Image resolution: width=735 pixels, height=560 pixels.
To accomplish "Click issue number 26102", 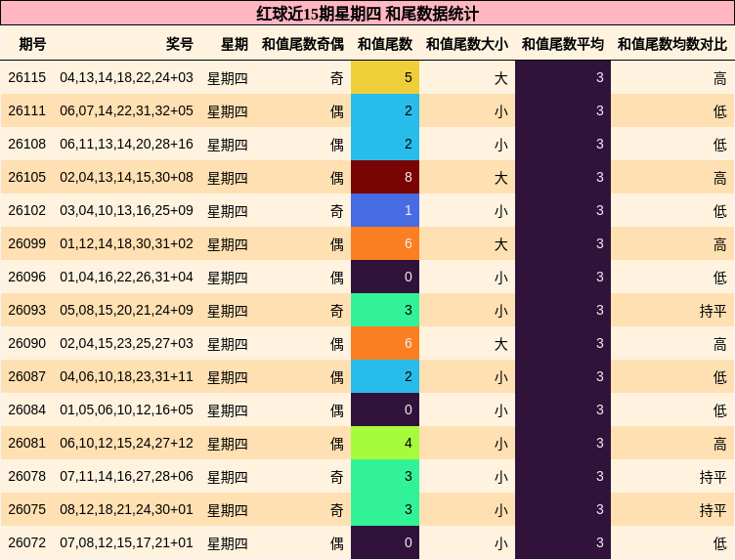I will [x=26, y=210].
